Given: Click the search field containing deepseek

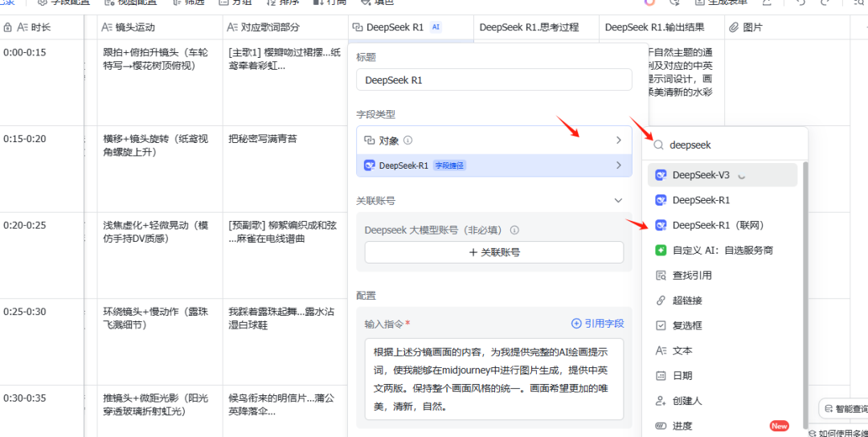Looking at the screenshot, I should coord(725,145).
